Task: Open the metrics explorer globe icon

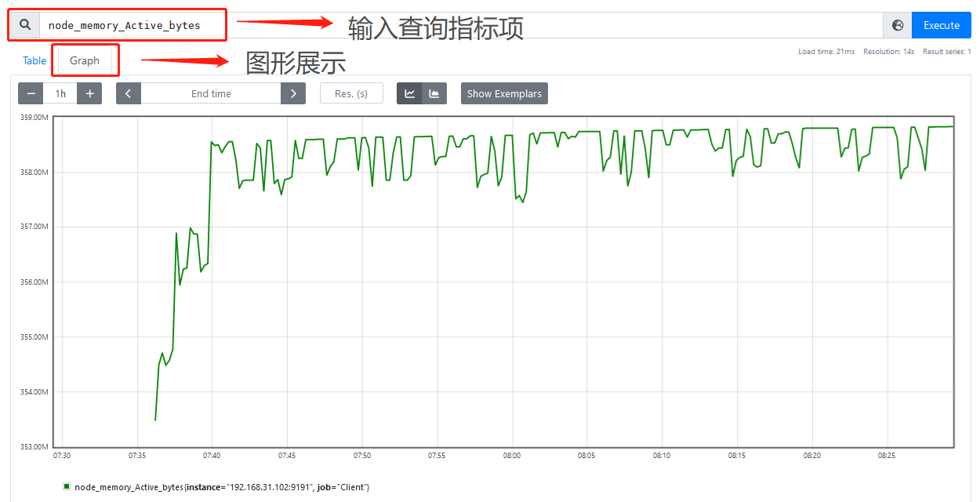Action: [898, 25]
